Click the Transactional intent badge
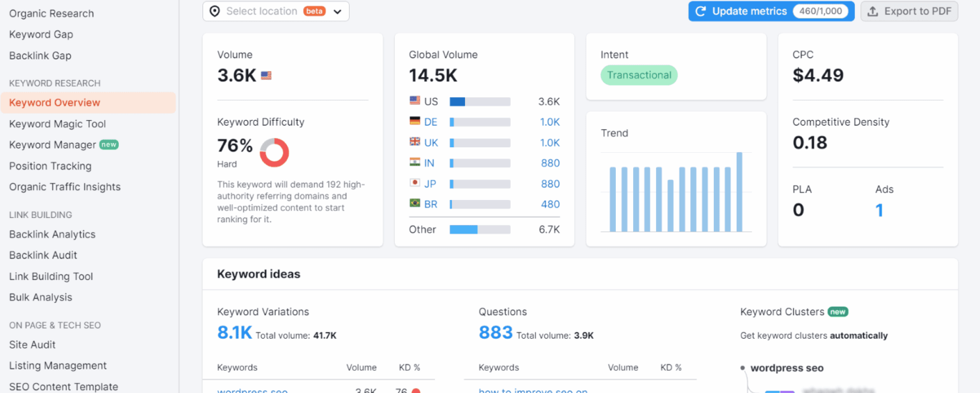Viewport: 980px width, 393px height. (x=639, y=75)
